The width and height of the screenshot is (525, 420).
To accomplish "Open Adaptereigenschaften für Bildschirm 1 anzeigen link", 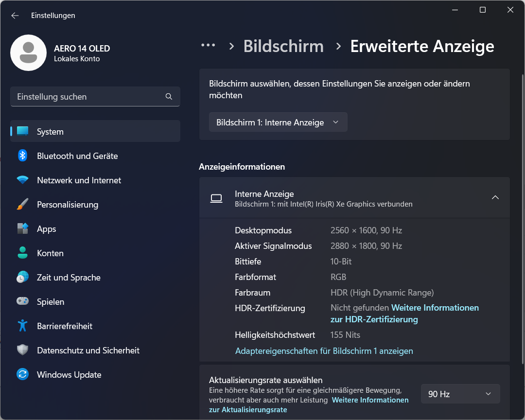I will point(324,351).
